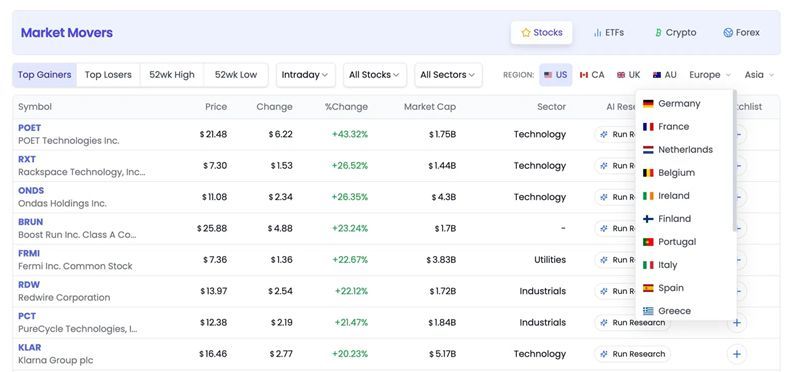The image size is (800, 372).
Task: Open the Crypto tab
Action: click(x=675, y=33)
